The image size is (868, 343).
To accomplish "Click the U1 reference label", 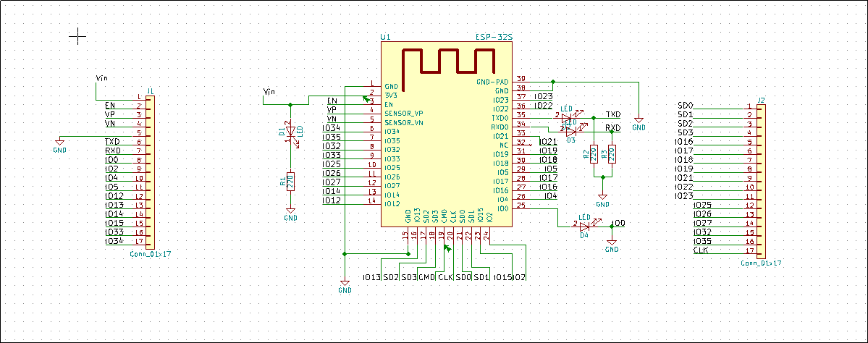I will point(386,37).
